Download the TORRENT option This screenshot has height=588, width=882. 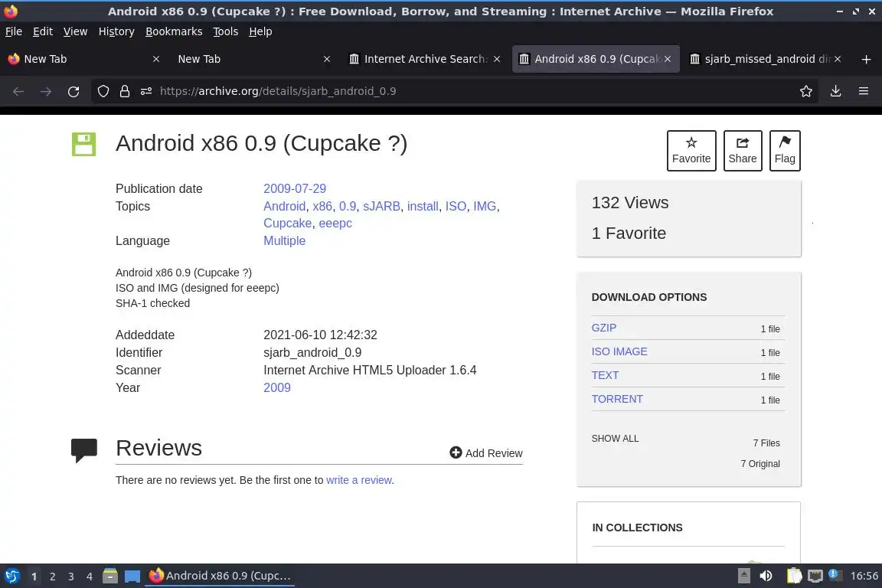[617, 398]
